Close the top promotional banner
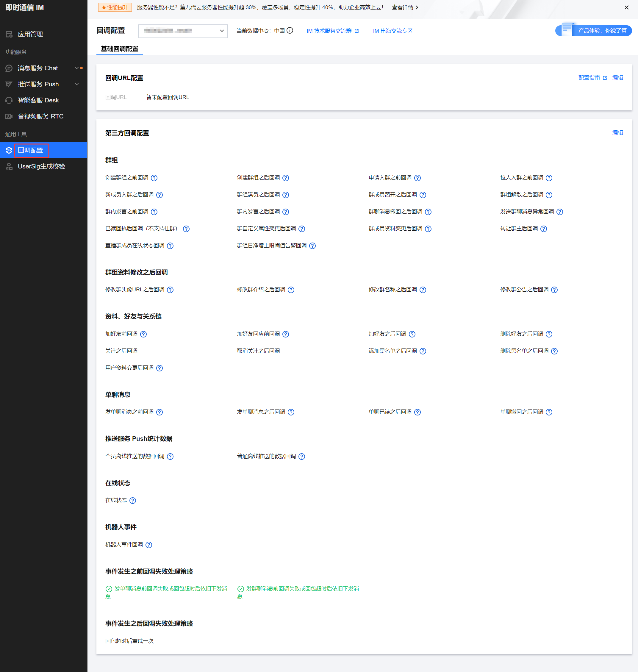 tap(626, 7)
